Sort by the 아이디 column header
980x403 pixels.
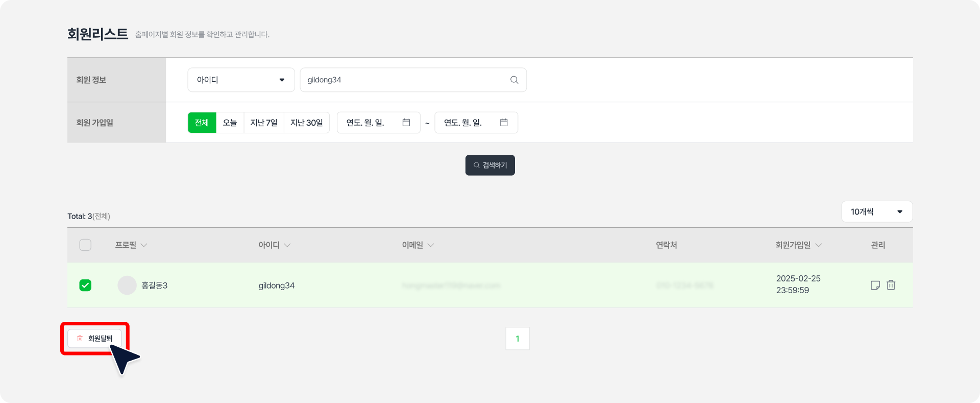(x=275, y=245)
